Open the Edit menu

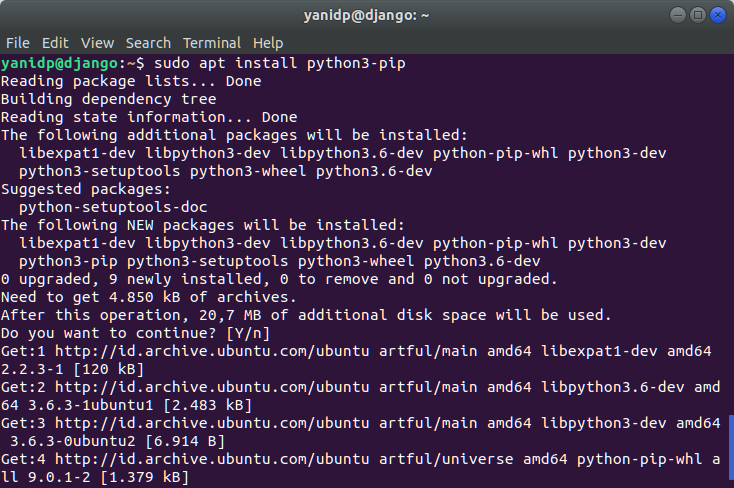55,43
